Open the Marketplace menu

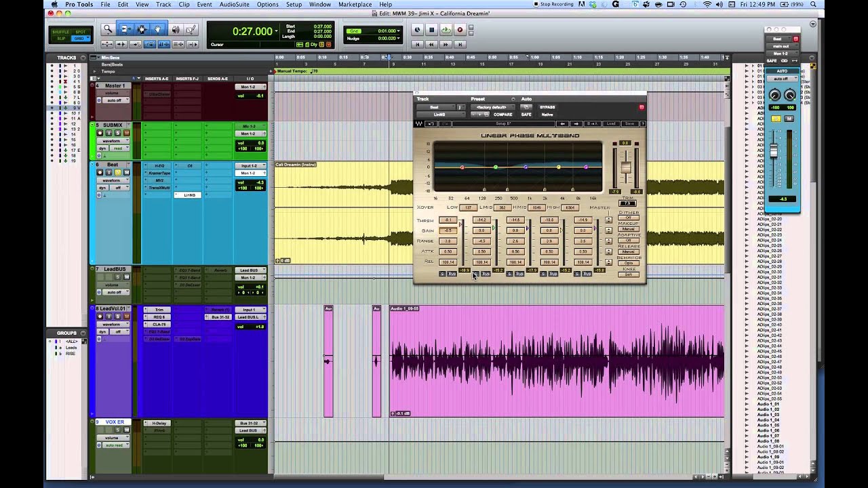(355, 4)
